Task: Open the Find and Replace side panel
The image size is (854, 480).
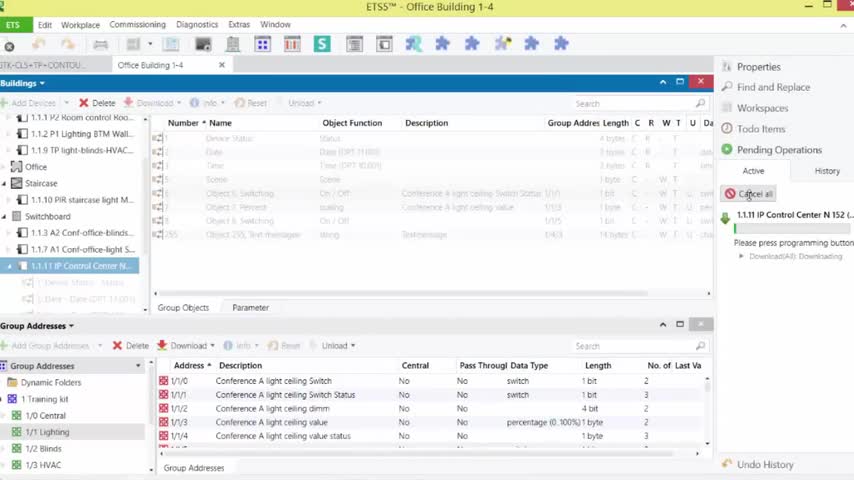Action: (773, 87)
